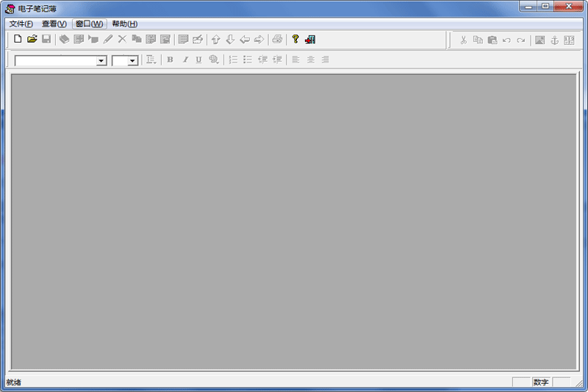The width and height of the screenshot is (588, 392).
Task: Click the book icon after Save
Action: [64, 39]
